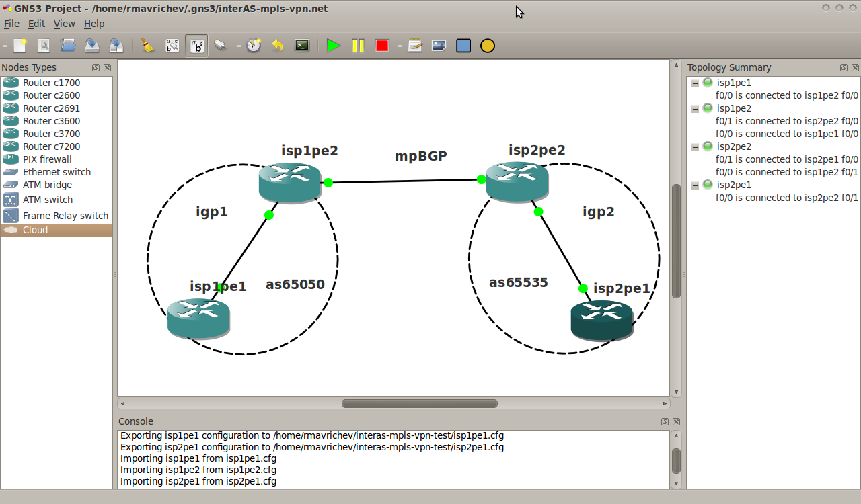The width and height of the screenshot is (861, 504).
Task: Click 'Importing isp2pe1 from isp2pe1.cfg' console line
Action: pos(198,481)
